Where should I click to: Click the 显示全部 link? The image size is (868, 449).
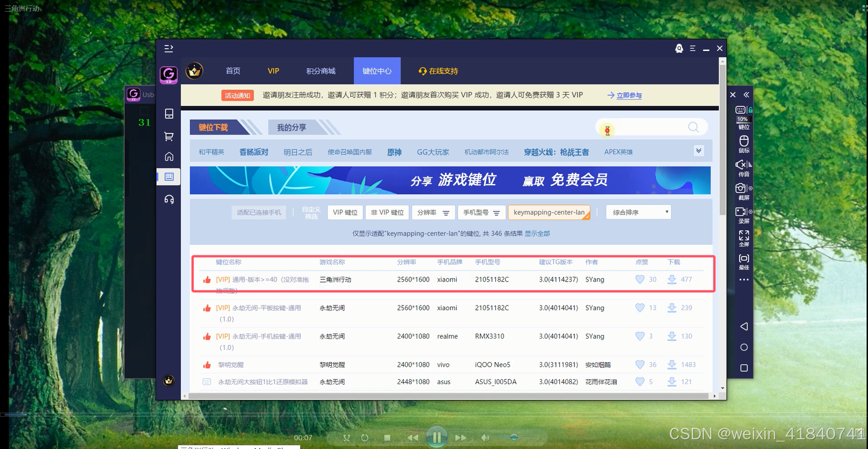[537, 234]
